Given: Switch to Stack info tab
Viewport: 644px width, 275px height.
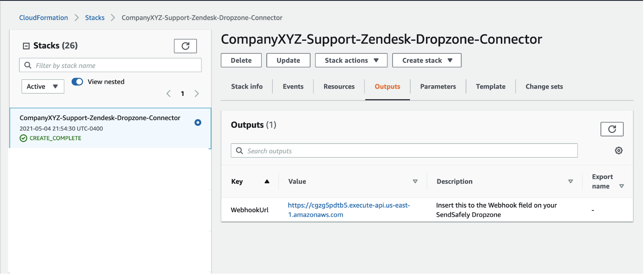Looking at the screenshot, I should (x=247, y=86).
